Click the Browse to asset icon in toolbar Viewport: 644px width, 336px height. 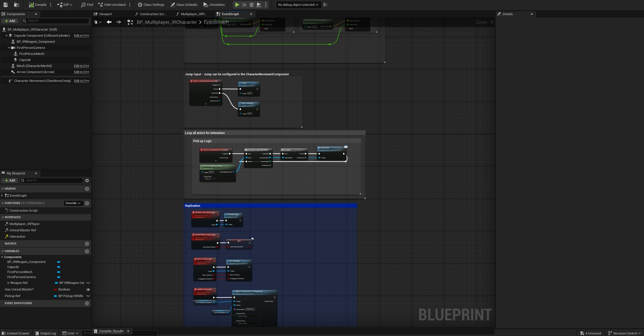(16, 5)
